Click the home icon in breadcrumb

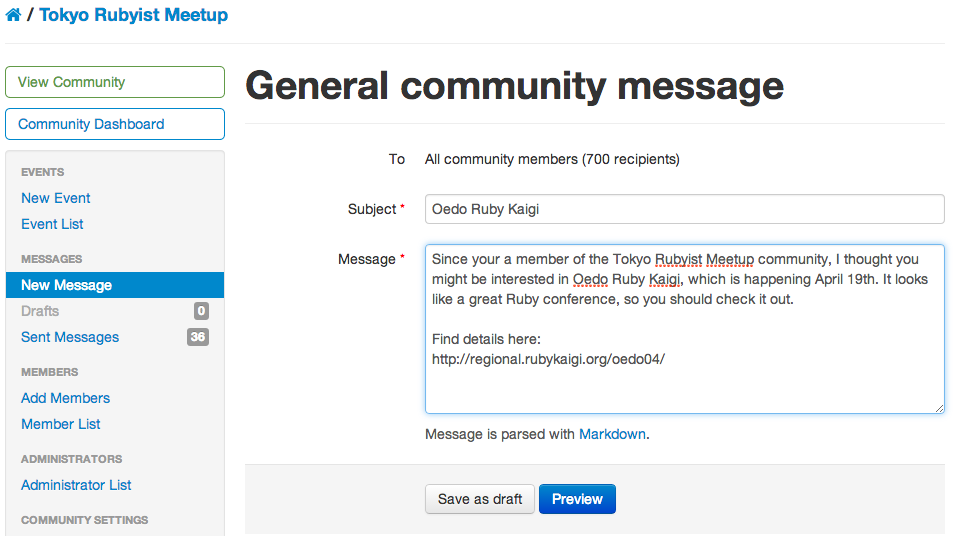(13, 15)
